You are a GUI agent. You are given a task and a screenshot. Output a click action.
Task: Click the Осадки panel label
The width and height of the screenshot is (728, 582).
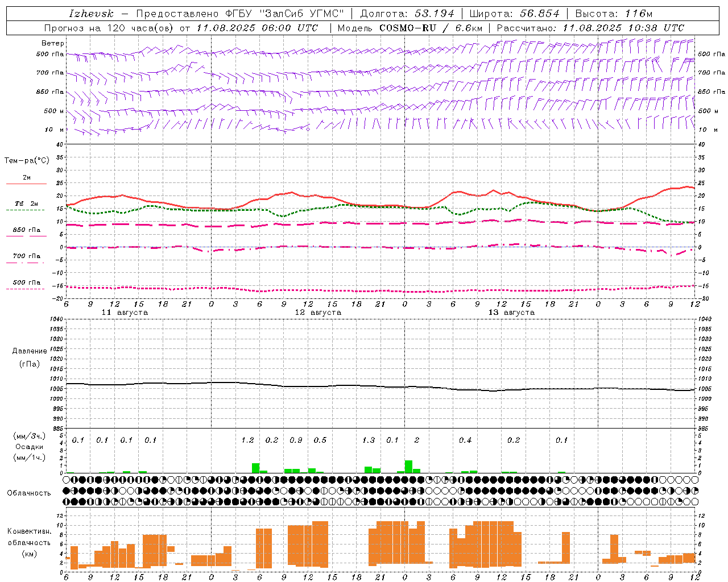29,447
